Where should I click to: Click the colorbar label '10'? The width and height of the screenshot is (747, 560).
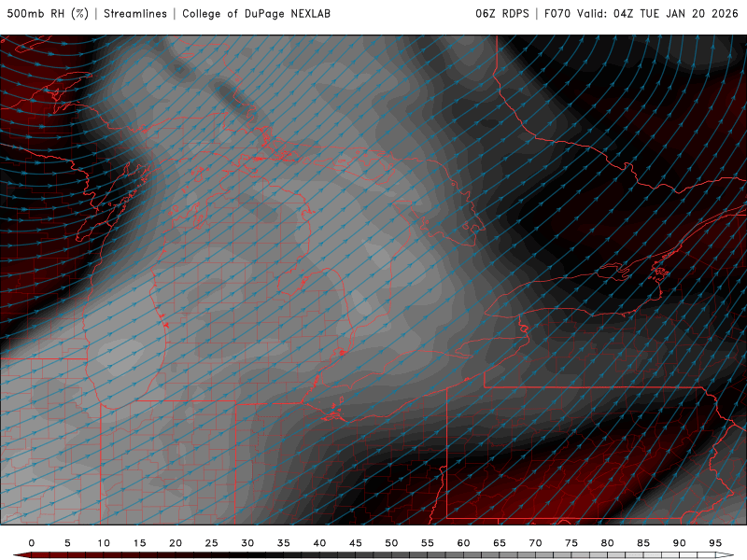104,543
